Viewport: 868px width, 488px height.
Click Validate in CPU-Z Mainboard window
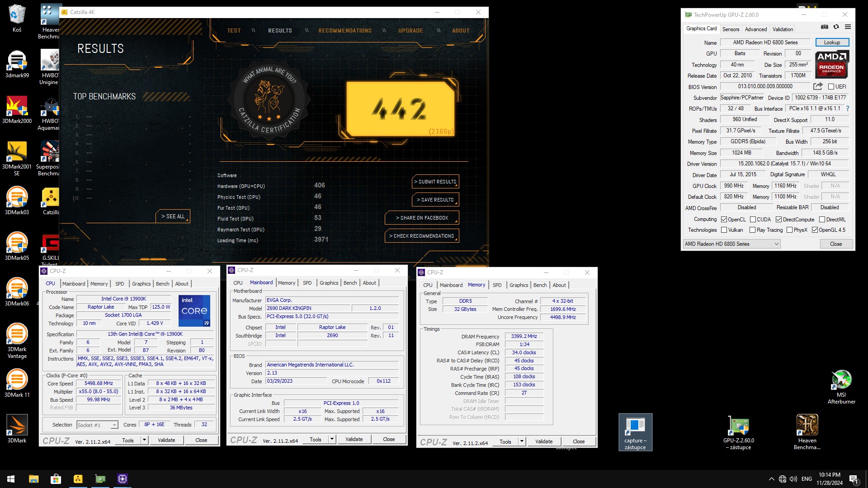pyautogui.click(x=354, y=439)
